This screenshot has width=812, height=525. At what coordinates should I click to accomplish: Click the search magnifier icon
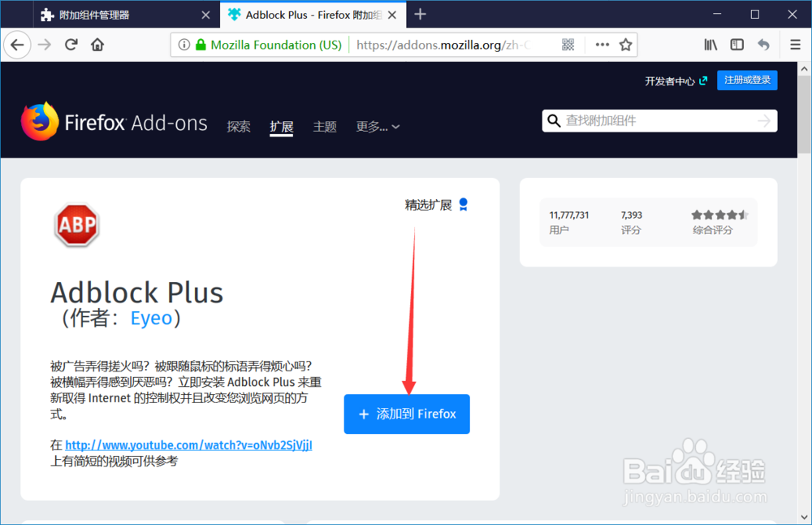click(554, 121)
